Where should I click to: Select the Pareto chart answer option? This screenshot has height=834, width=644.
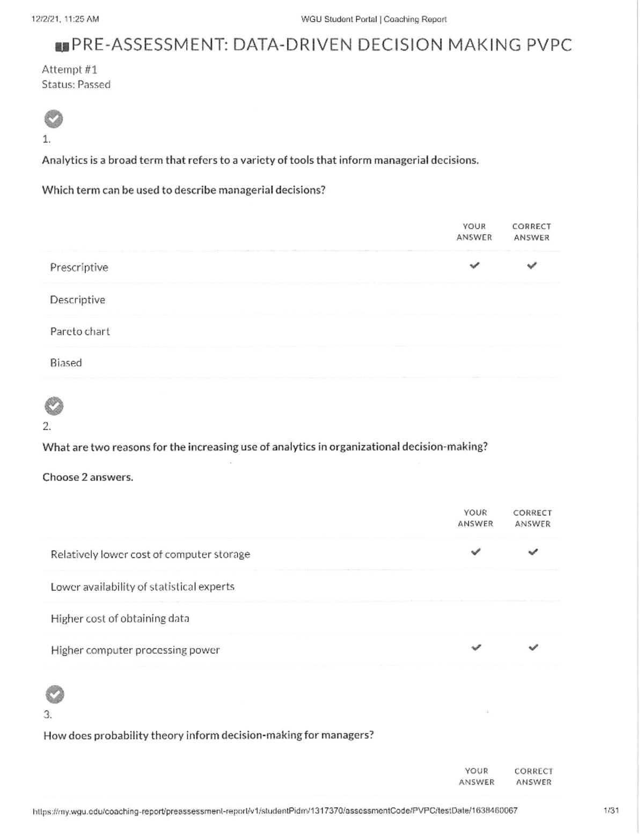pos(80,331)
